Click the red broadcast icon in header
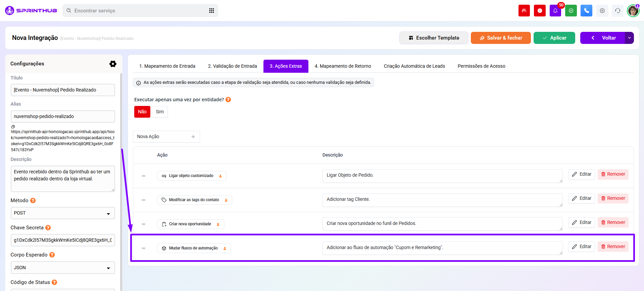Viewport: 644px width, 291px height. pyautogui.click(x=524, y=11)
